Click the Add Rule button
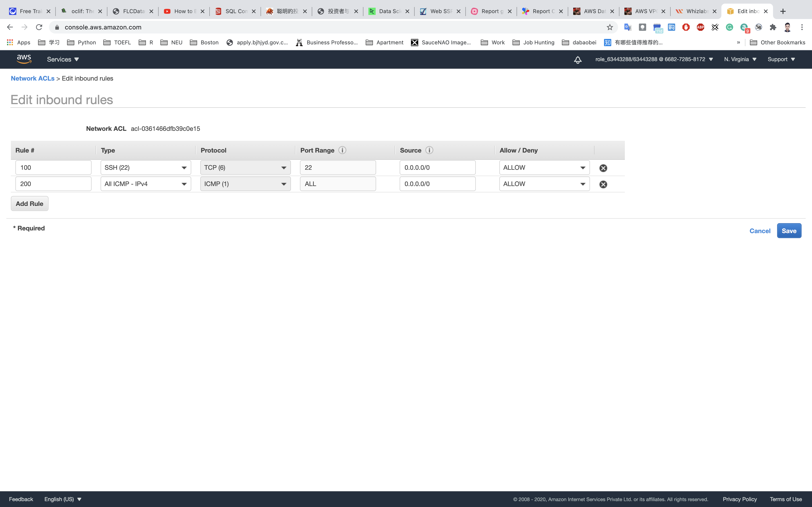This screenshot has width=812, height=507. [29, 203]
